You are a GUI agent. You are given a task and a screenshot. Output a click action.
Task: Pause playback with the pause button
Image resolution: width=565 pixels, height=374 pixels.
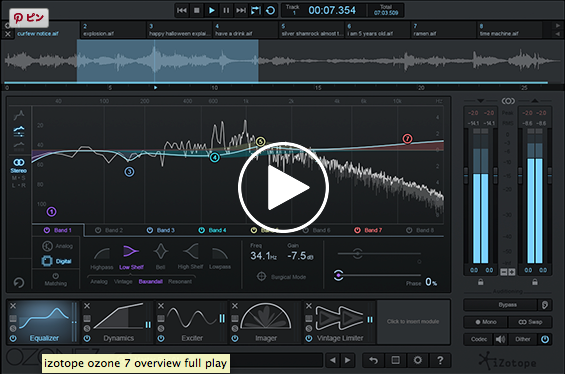226,10
